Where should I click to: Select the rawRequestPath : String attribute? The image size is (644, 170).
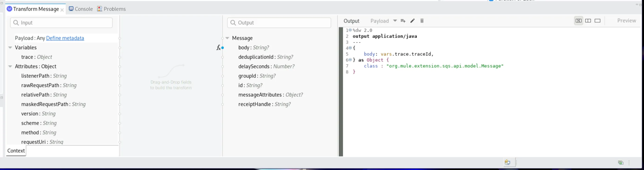click(x=49, y=86)
